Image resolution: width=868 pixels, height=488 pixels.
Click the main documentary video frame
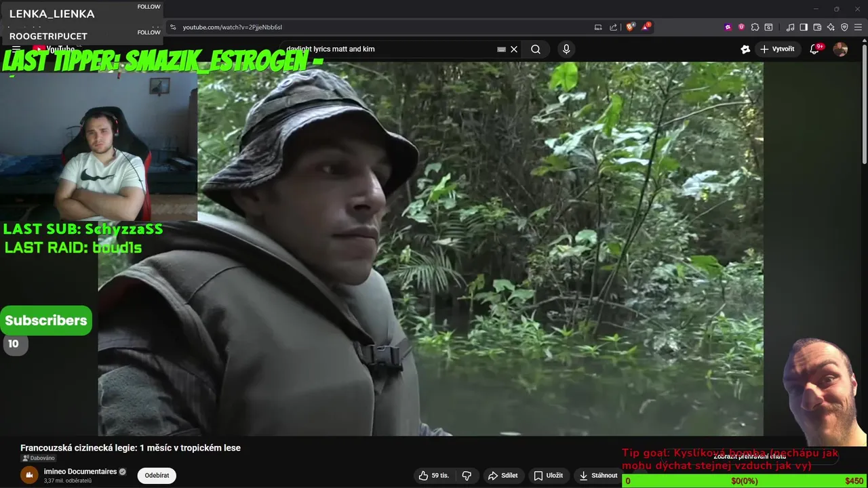click(431, 249)
